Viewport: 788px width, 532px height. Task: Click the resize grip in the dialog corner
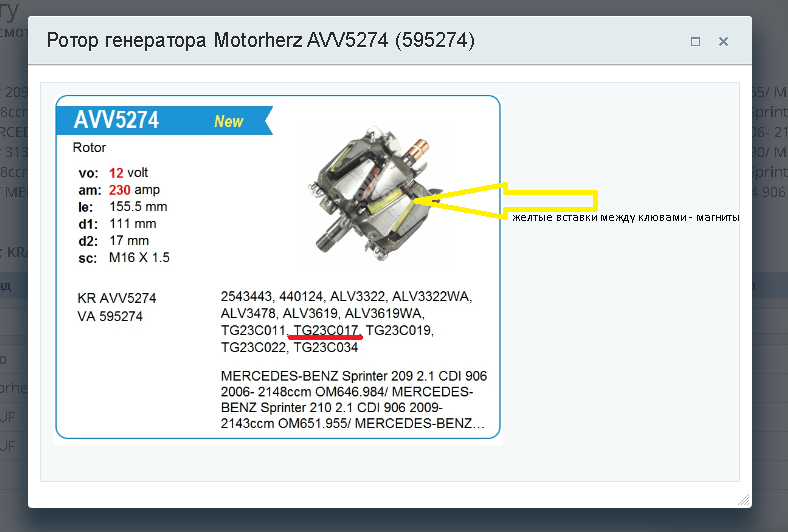pos(744,500)
